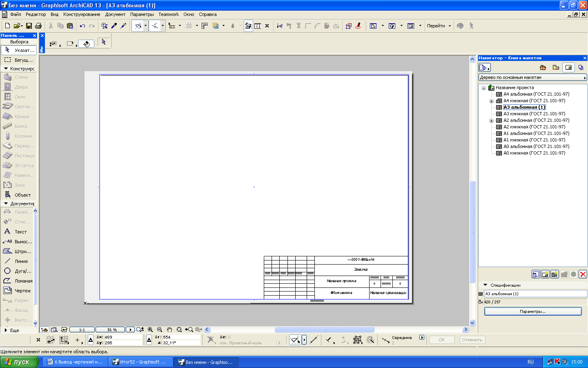Screen dimensions: 588x368
Task: Open the Конструирование menu
Action: pyautogui.click(x=82, y=14)
